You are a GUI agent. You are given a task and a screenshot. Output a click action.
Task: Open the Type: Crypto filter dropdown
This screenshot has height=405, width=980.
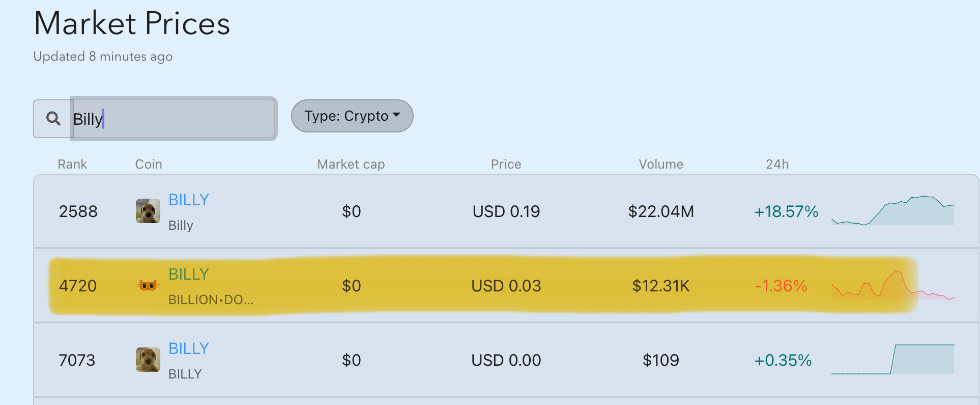click(x=352, y=116)
